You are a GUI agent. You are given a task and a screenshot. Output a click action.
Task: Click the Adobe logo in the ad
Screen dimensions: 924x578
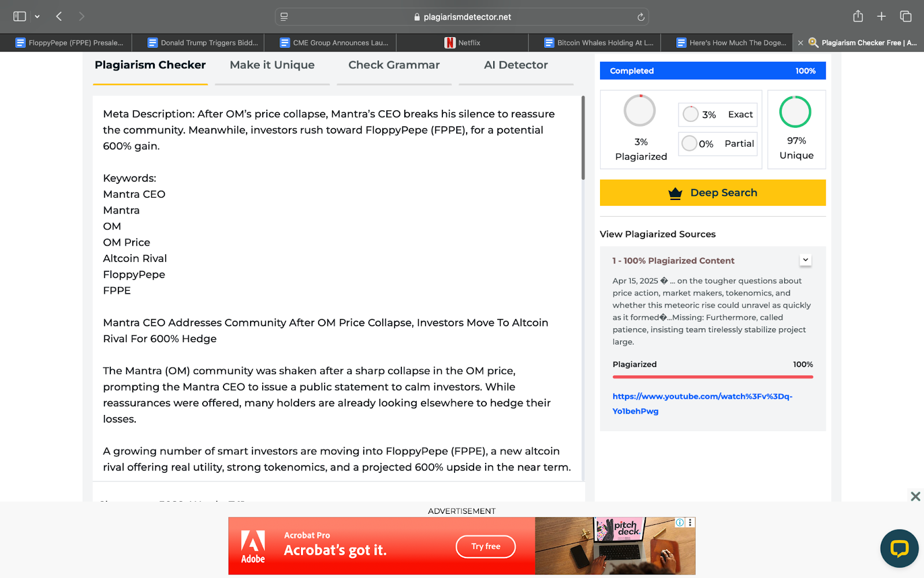tap(253, 547)
